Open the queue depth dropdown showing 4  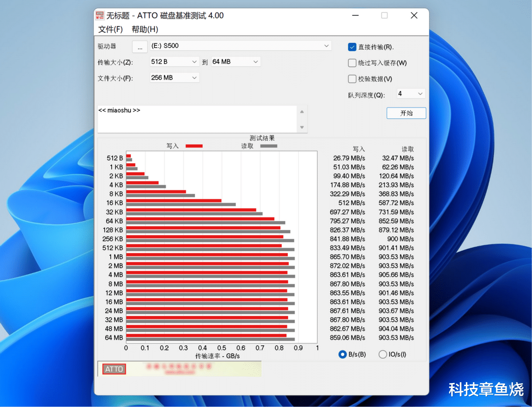[x=411, y=94]
